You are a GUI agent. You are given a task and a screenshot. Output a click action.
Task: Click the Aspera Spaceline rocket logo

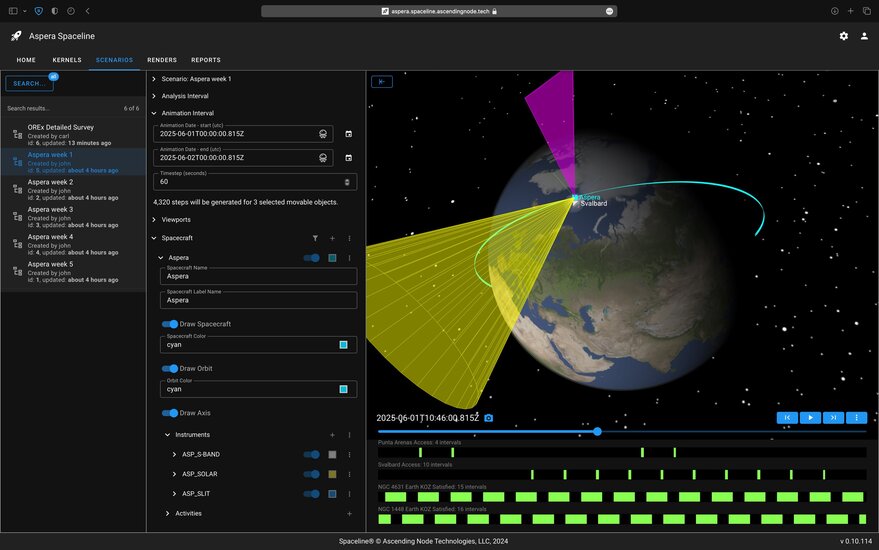point(16,36)
